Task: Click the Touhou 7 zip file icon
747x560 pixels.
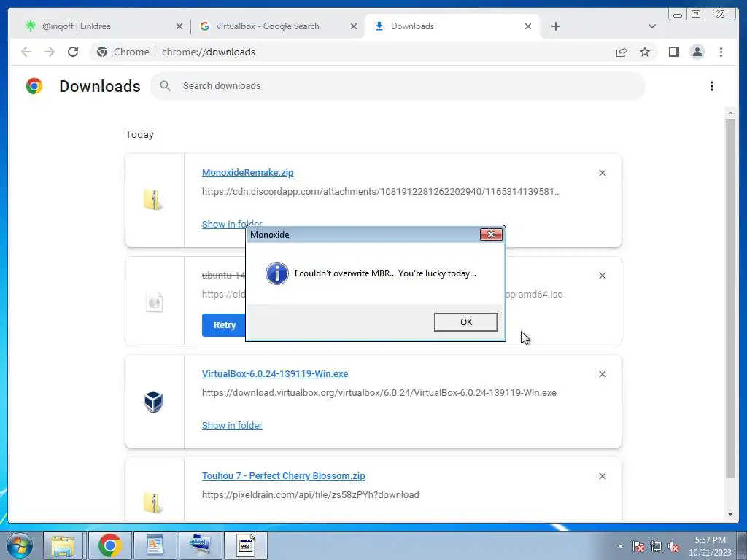Action: tap(153, 503)
